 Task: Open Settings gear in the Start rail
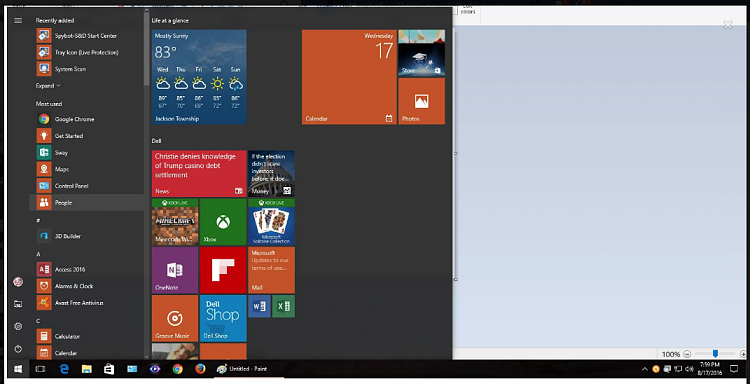[x=18, y=326]
